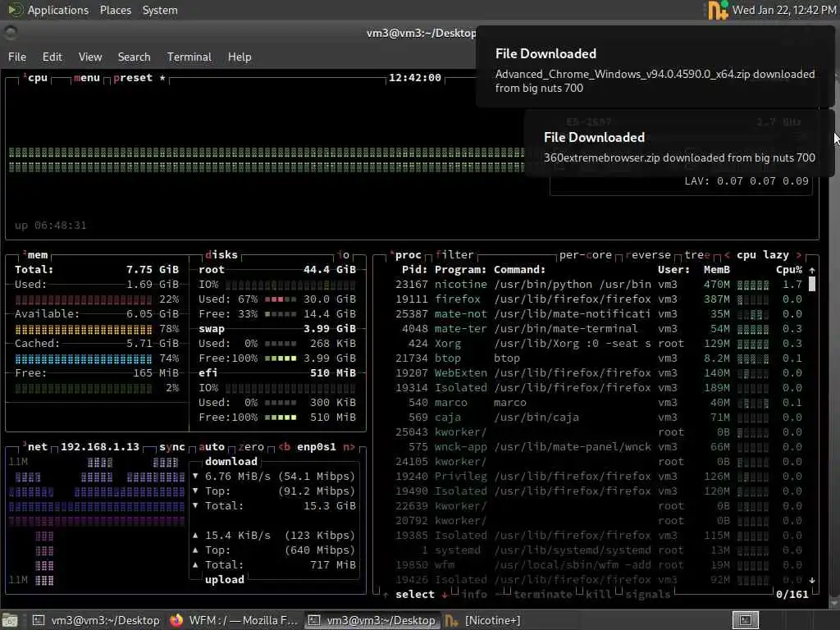Screen dimensions: 840x630
Task: Open the Terminal menu
Action: pos(189,57)
